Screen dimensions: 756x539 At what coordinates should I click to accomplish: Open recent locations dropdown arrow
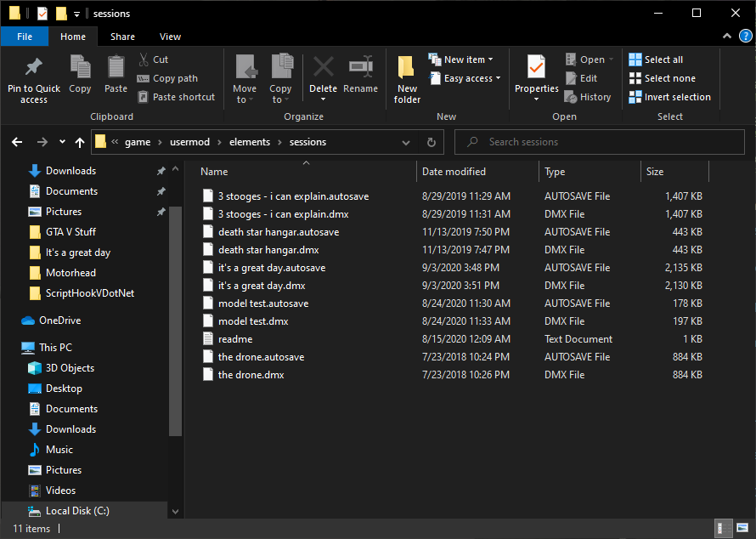62,142
